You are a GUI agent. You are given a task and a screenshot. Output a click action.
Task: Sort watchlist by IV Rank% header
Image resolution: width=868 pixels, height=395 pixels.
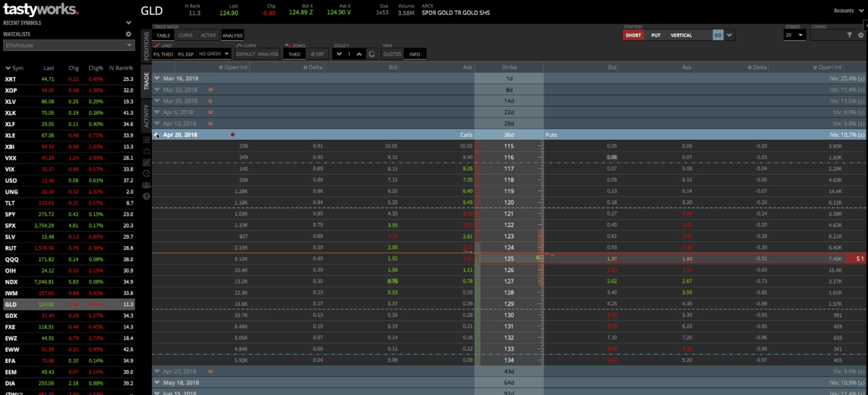point(121,68)
